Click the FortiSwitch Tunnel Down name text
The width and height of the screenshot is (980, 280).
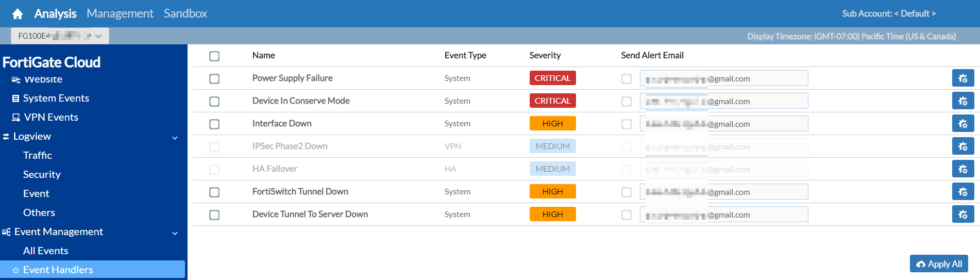pyautogui.click(x=300, y=191)
